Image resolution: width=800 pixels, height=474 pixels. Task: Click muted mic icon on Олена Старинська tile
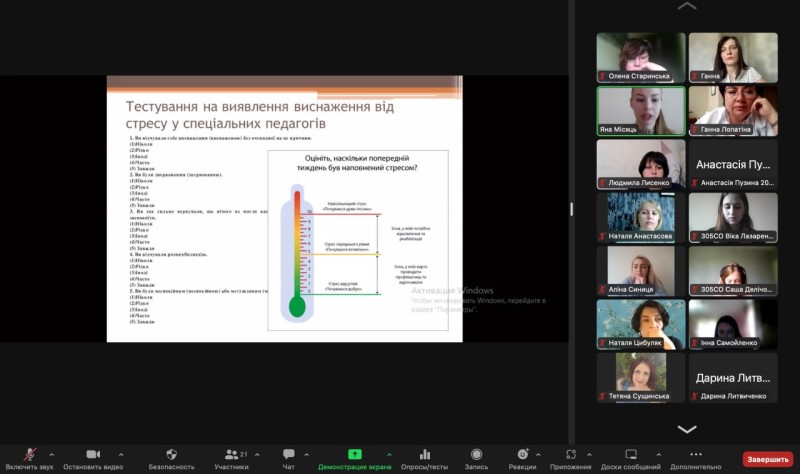(603, 76)
